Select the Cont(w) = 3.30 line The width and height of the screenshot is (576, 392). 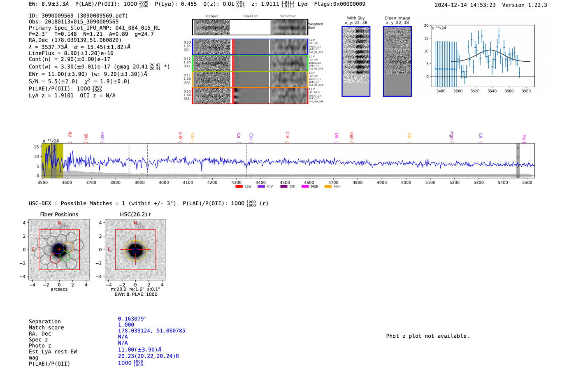click(99, 66)
